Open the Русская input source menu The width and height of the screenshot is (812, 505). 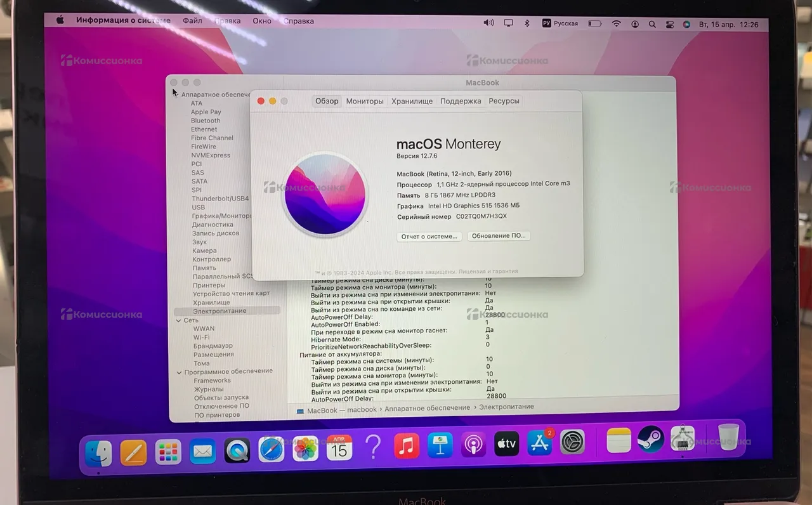560,23
